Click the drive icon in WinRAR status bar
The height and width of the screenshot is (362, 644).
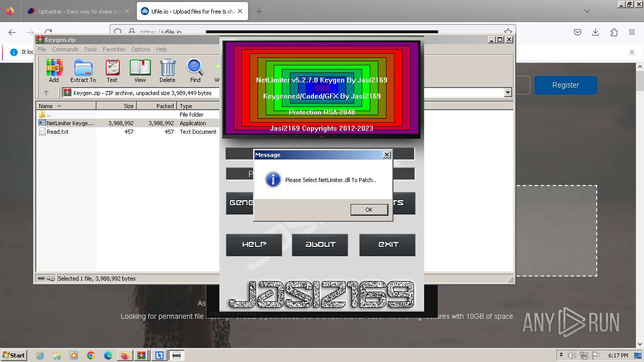coord(41,279)
